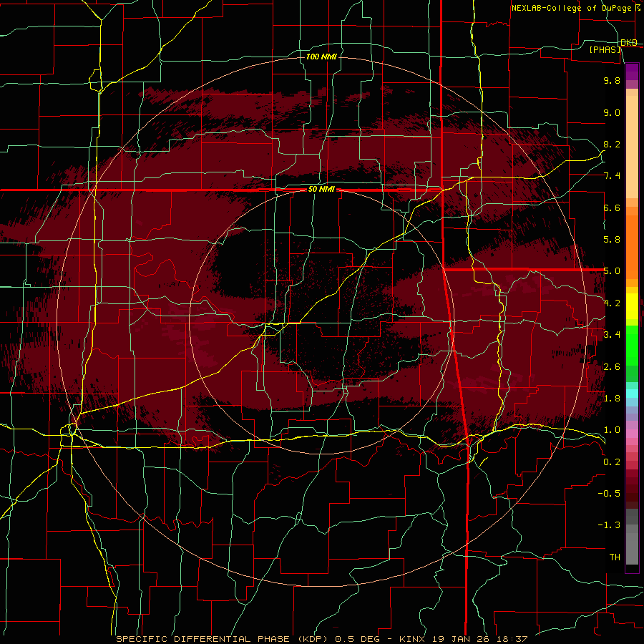Click the [PHAS] units label above color bar
This screenshot has height=644, width=644.
click(605, 49)
